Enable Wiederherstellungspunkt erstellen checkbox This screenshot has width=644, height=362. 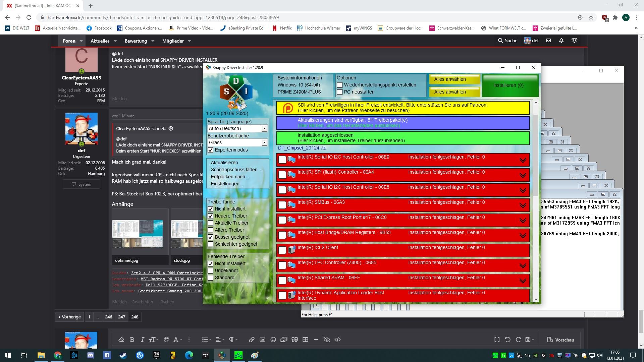click(x=339, y=85)
